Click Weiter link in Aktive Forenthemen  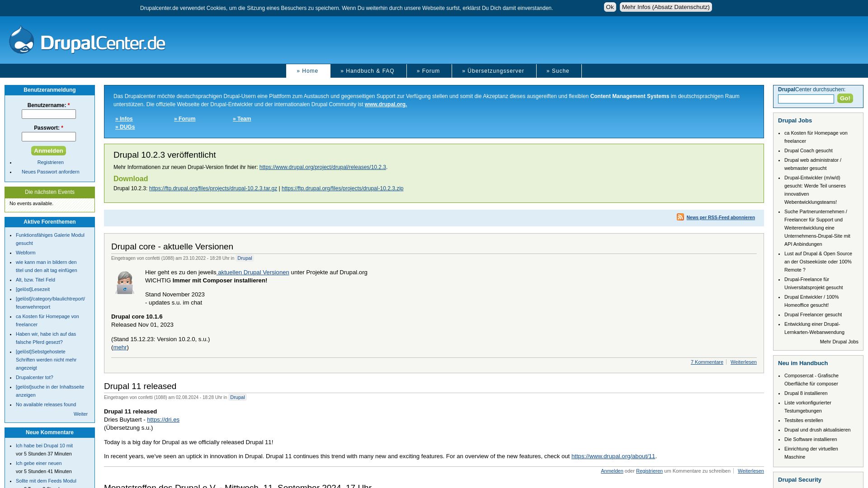(x=80, y=413)
